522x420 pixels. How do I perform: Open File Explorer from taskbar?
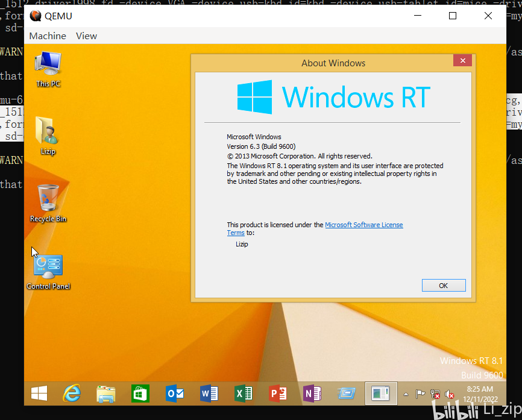[x=106, y=394]
